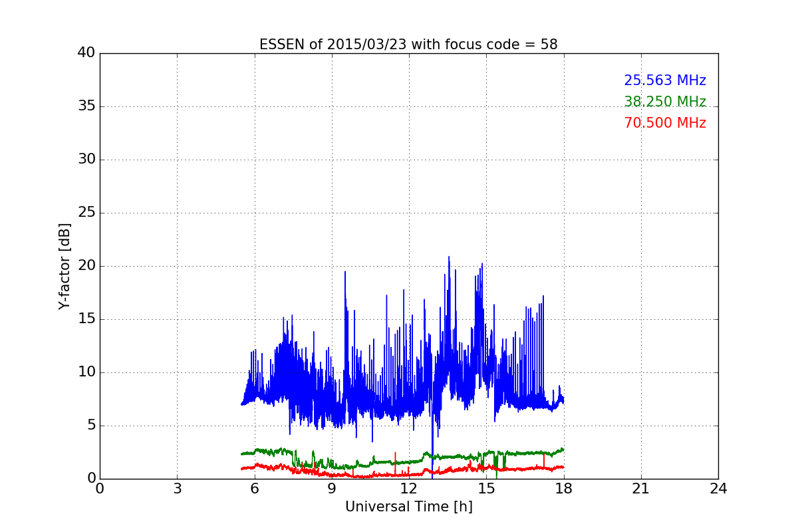
Task: Click the y-axis tick label '5'
Action: (x=90, y=426)
